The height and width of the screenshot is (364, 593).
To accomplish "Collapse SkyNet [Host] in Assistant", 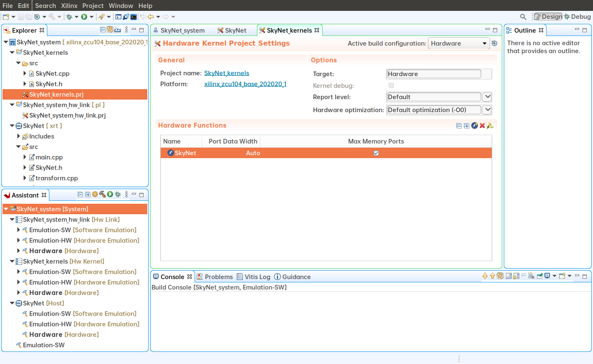I will (12, 303).
